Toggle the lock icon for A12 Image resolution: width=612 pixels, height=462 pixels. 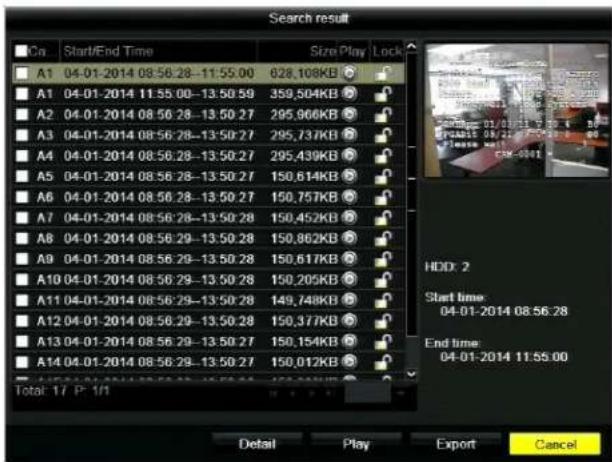tap(383, 321)
